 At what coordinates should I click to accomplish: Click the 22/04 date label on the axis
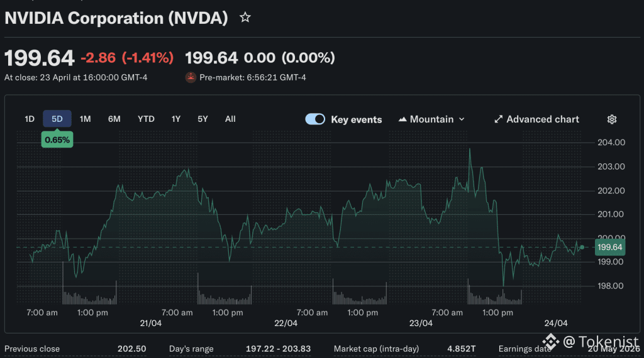286,323
